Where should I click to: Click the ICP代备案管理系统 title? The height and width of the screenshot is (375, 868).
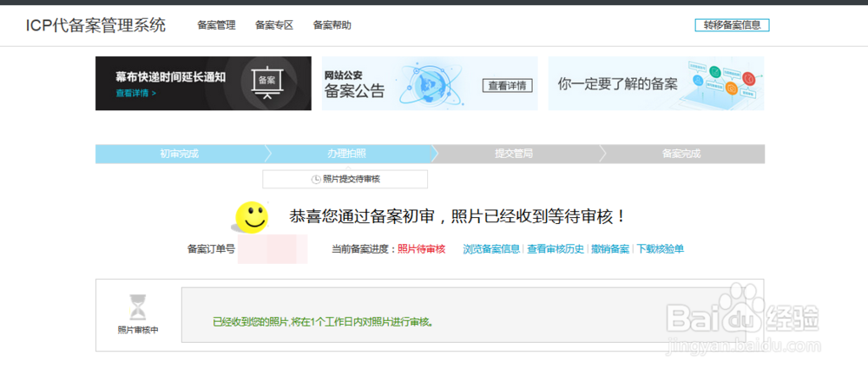[95, 25]
